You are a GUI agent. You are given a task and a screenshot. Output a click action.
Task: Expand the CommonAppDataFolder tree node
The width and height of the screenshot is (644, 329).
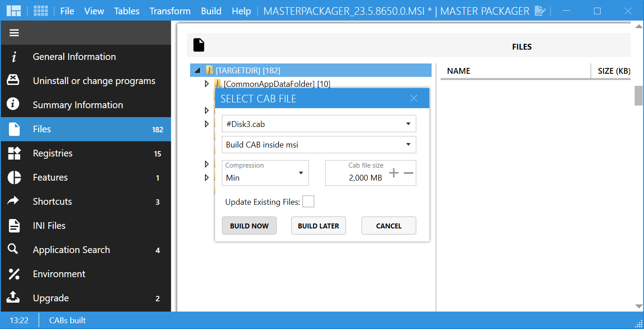[x=206, y=84]
